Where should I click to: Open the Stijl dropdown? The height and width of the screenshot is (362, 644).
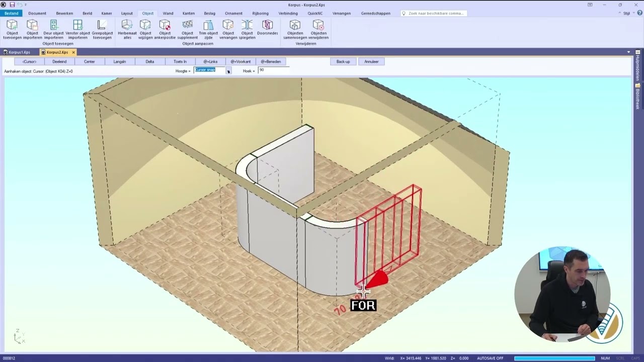(628, 13)
